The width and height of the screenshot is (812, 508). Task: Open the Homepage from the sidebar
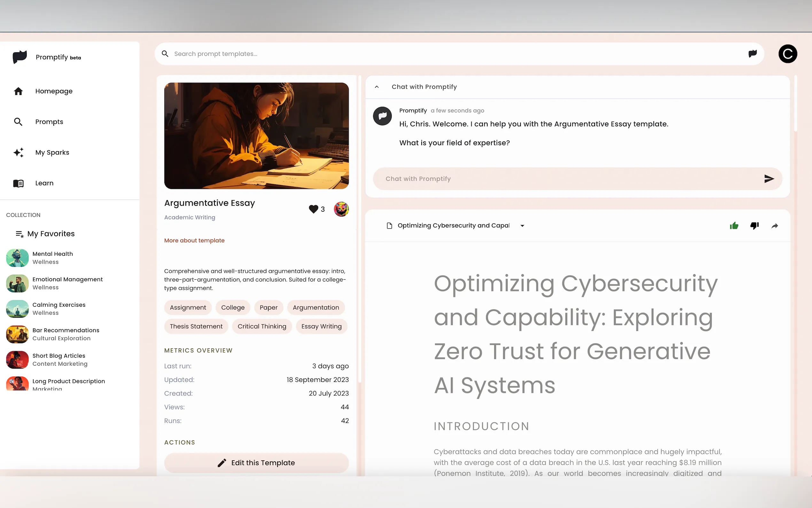tap(54, 91)
